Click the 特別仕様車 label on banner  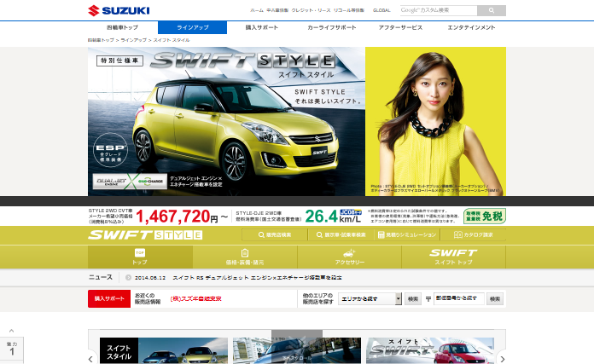119,61
